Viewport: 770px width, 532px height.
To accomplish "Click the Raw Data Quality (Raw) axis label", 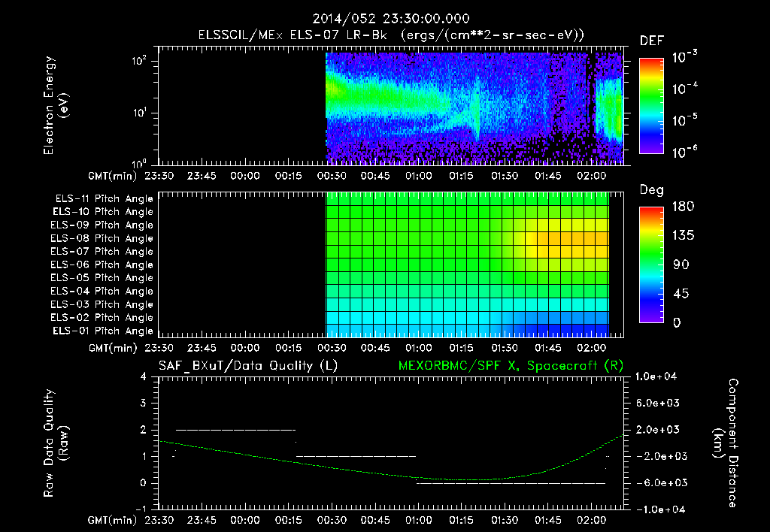I will pyautogui.click(x=56, y=443).
